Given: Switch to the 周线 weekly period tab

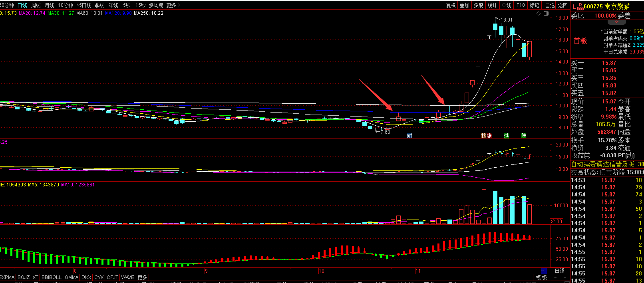Looking at the screenshot, I should (x=36, y=5).
